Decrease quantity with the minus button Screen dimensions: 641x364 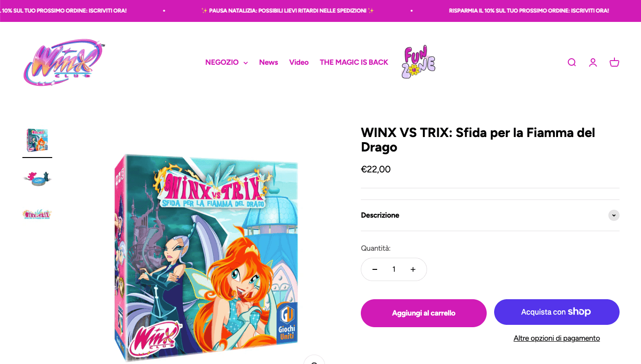[x=375, y=269]
